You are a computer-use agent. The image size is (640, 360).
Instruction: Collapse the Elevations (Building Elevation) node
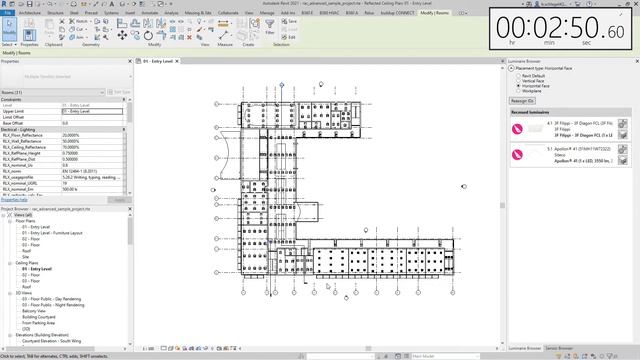(x=10, y=335)
